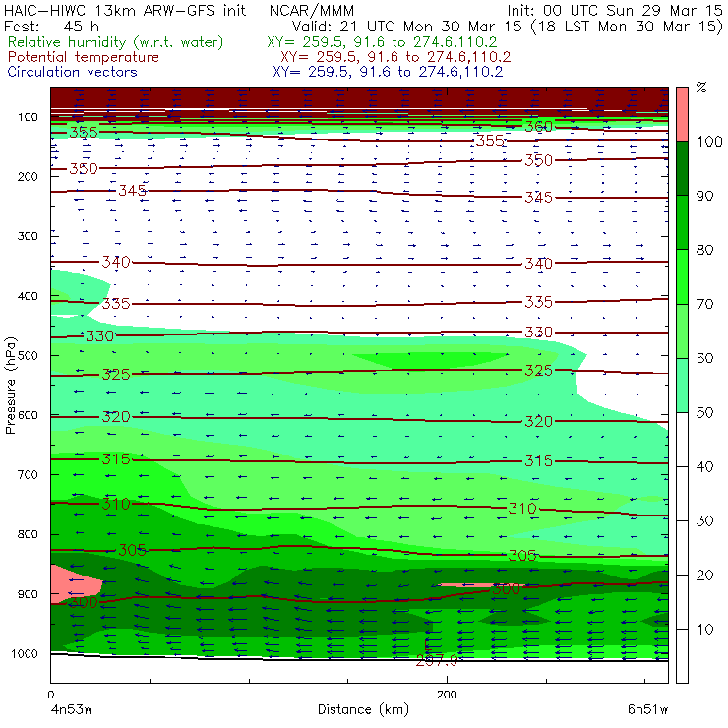728x728 pixels.
Task: Click the '100' pressure axis tick label
Action: [x=28, y=117]
